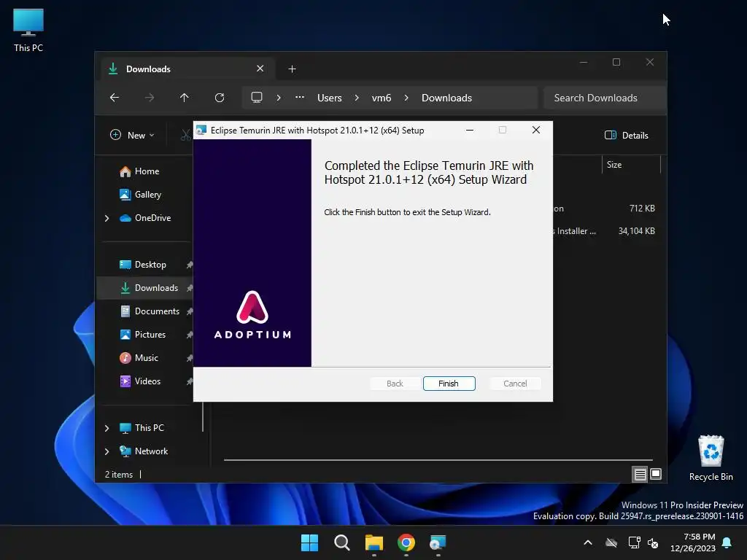Select Downloads in the navigation pane

click(156, 287)
